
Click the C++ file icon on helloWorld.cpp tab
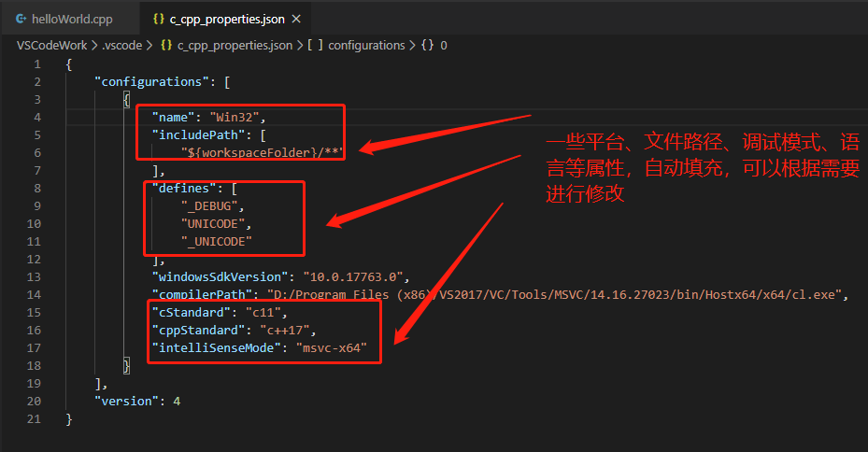[x=21, y=19]
